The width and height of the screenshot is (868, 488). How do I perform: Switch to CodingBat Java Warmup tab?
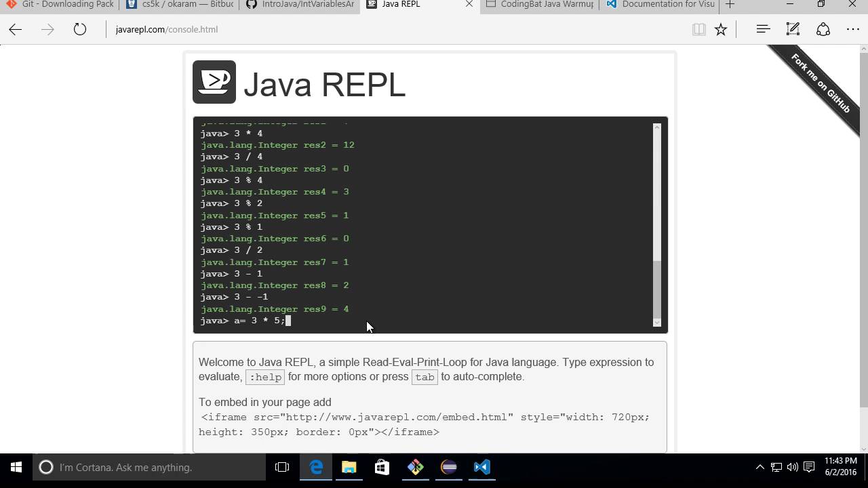[x=540, y=5]
